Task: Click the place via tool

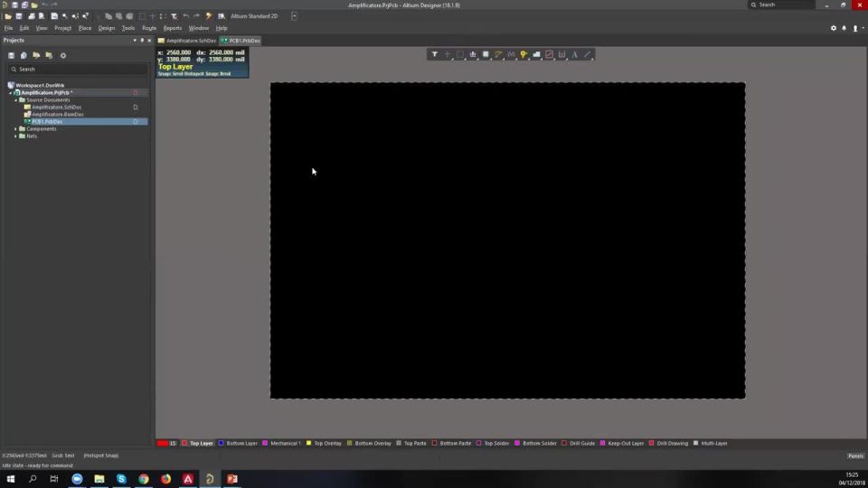Action: tap(524, 54)
